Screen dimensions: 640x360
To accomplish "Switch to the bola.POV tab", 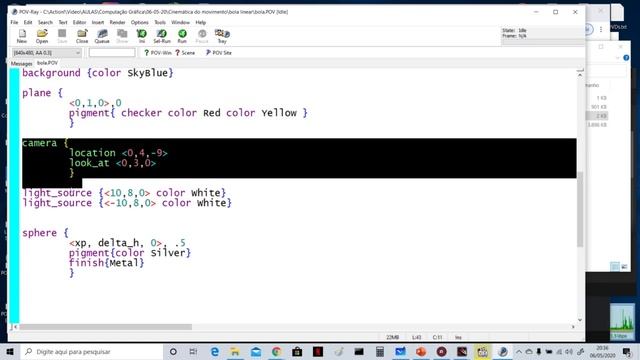I will 47,63.
